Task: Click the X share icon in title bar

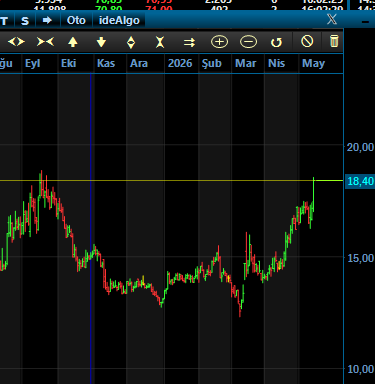Action: click(x=332, y=19)
